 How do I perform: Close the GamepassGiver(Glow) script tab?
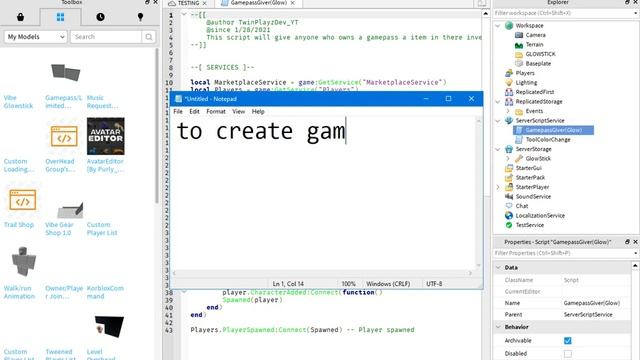293,3
